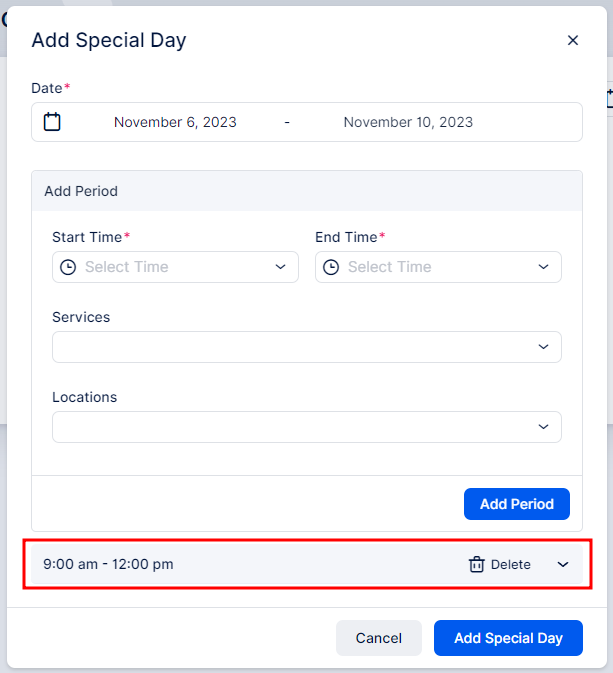Click the Start Time Select Time field
Image resolution: width=613 pixels, height=673 pixels.
pyautogui.click(x=175, y=267)
